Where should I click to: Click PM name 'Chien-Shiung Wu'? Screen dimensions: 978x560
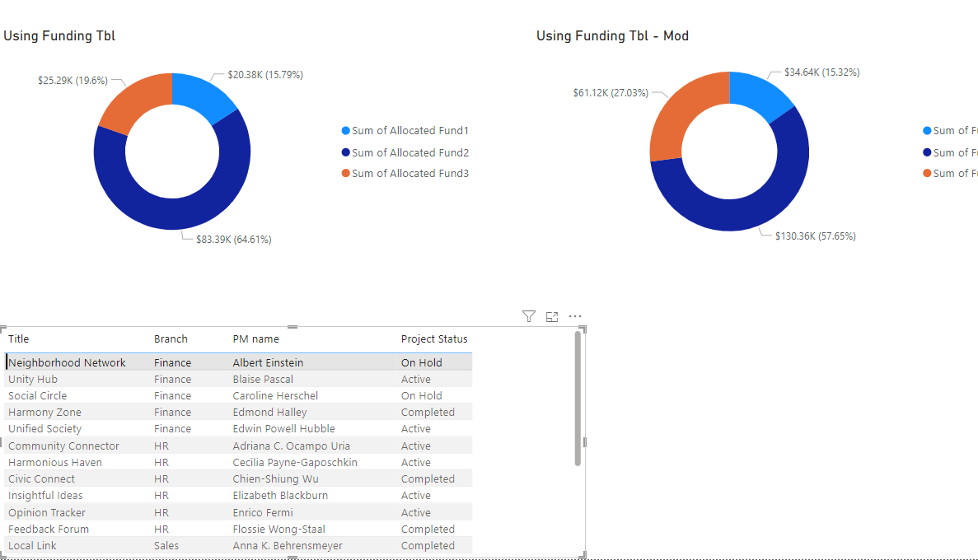(276, 479)
